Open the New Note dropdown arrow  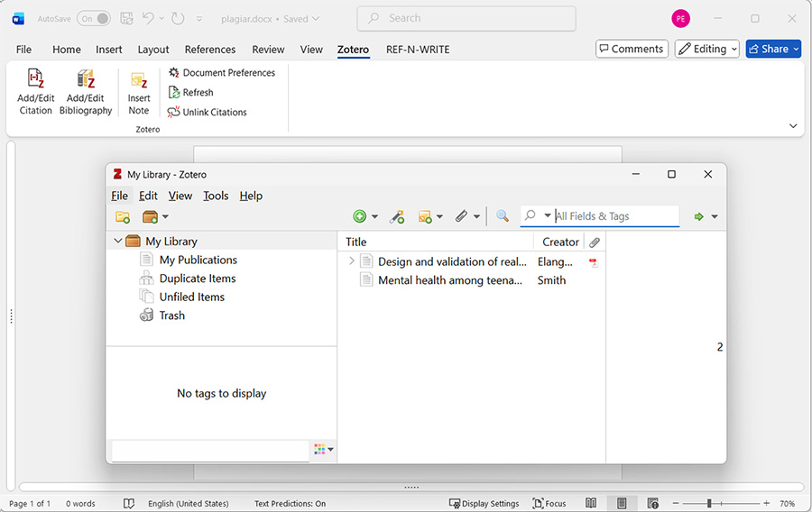(x=439, y=216)
